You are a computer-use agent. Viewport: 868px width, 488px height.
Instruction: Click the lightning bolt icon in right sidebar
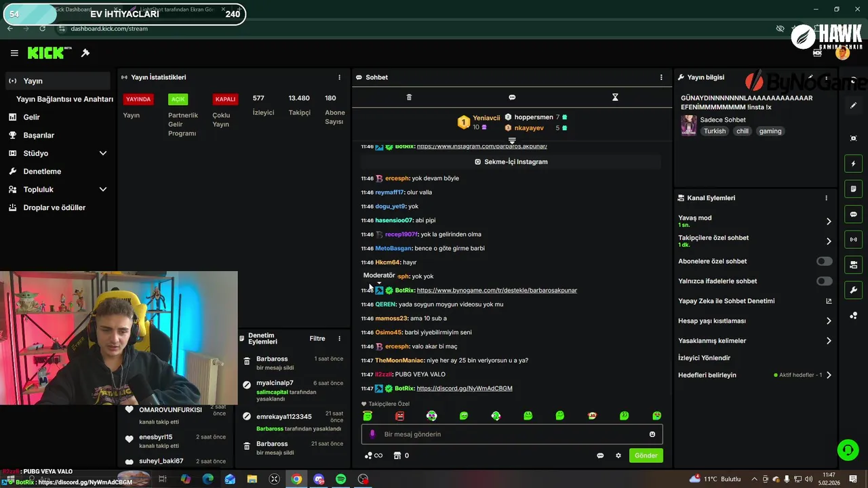pyautogui.click(x=854, y=163)
